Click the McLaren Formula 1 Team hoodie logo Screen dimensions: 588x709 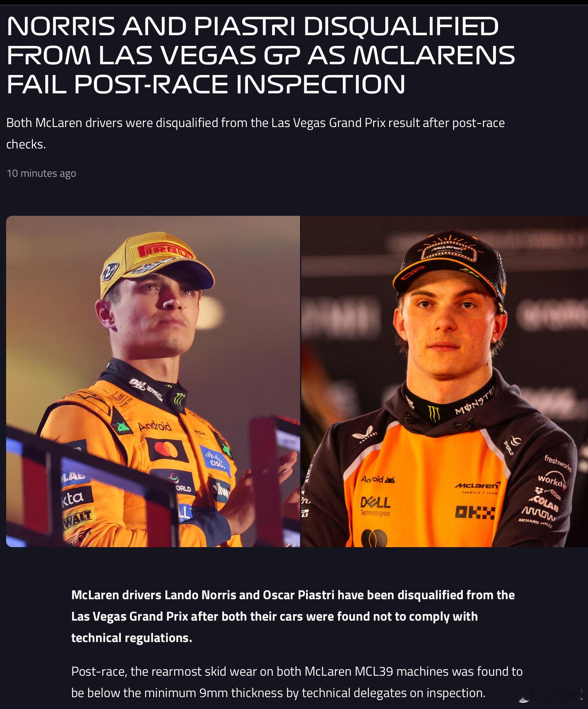477,487
